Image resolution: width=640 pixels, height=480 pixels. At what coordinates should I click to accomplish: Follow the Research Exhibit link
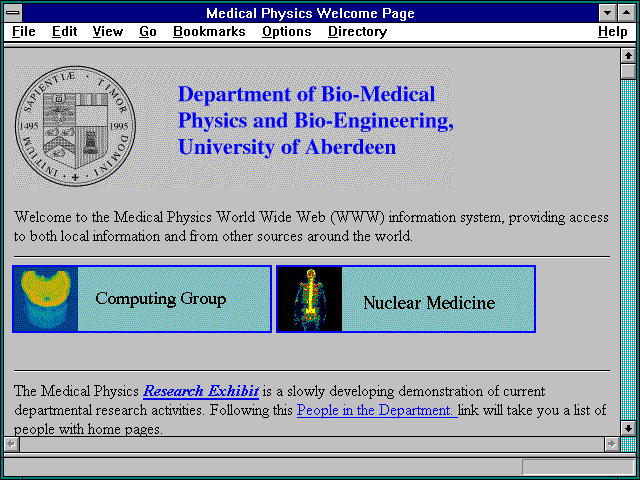(x=201, y=391)
